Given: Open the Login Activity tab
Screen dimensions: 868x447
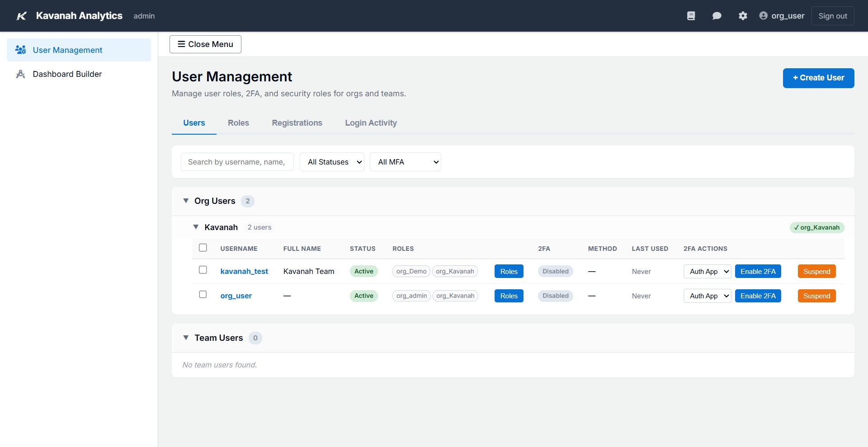Looking at the screenshot, I should click(371, 123).
